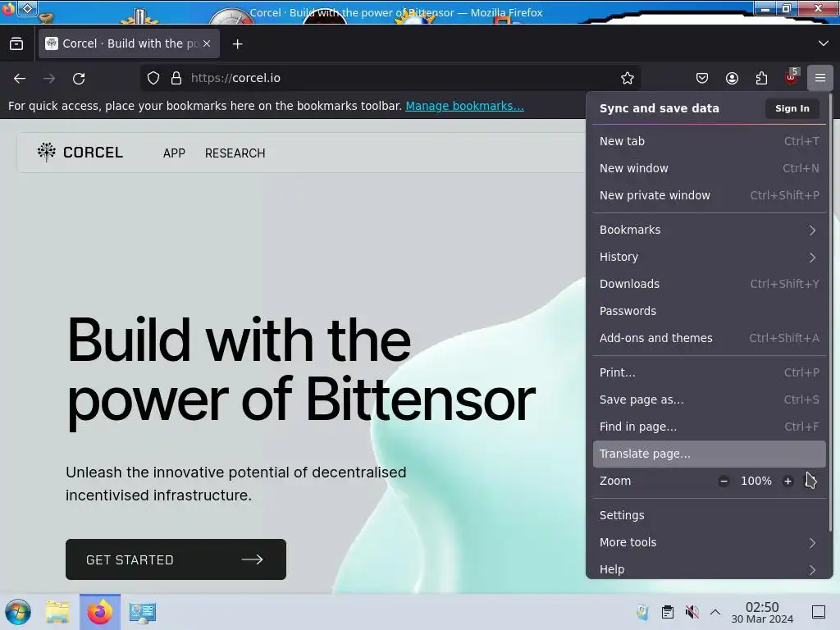The image size is (840, 630).
Task: Choose Find in page
Action: pyautogui.click(x=710, y=427)
